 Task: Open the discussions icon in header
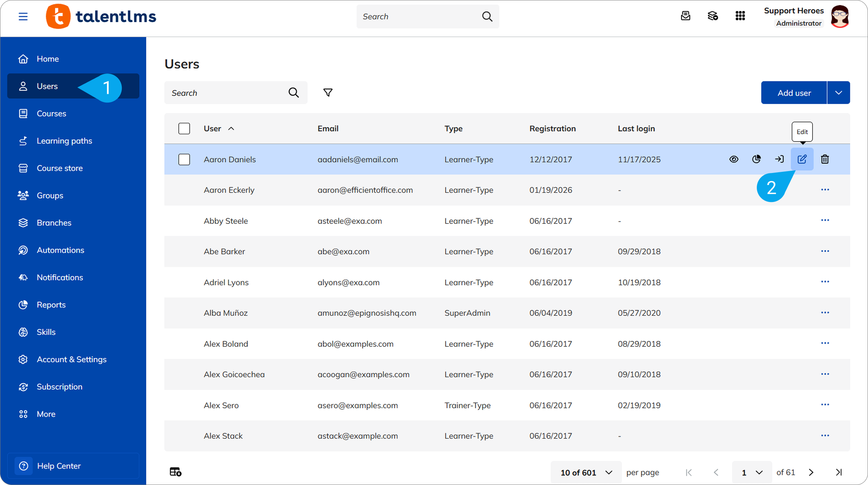(713, 16)
